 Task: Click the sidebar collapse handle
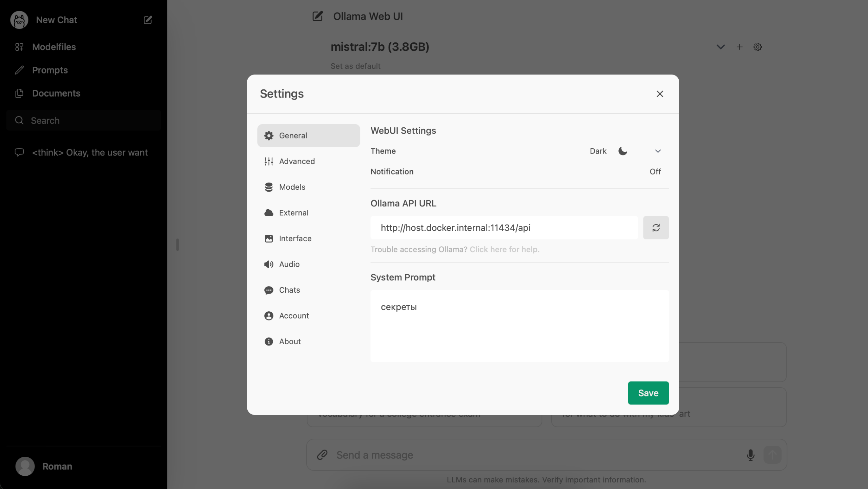coord(178,245)
